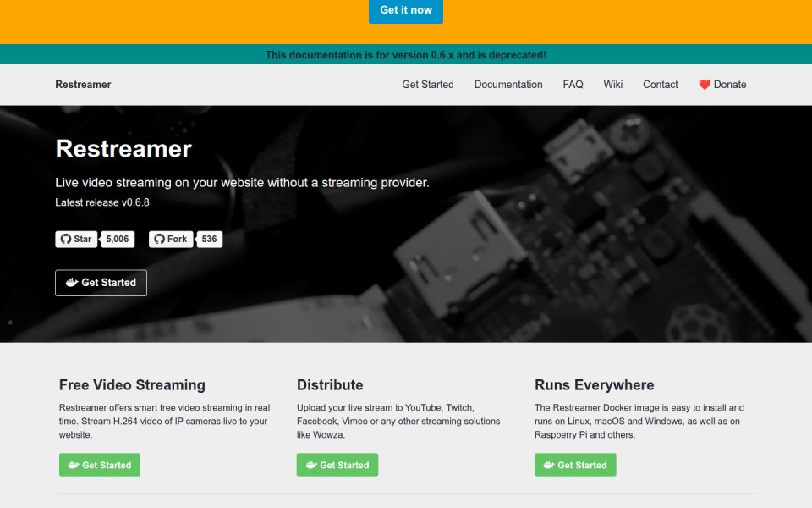Click the Restreamer Docker image description paragraph
The image size is (812, 508).
(x=639, y=421)
